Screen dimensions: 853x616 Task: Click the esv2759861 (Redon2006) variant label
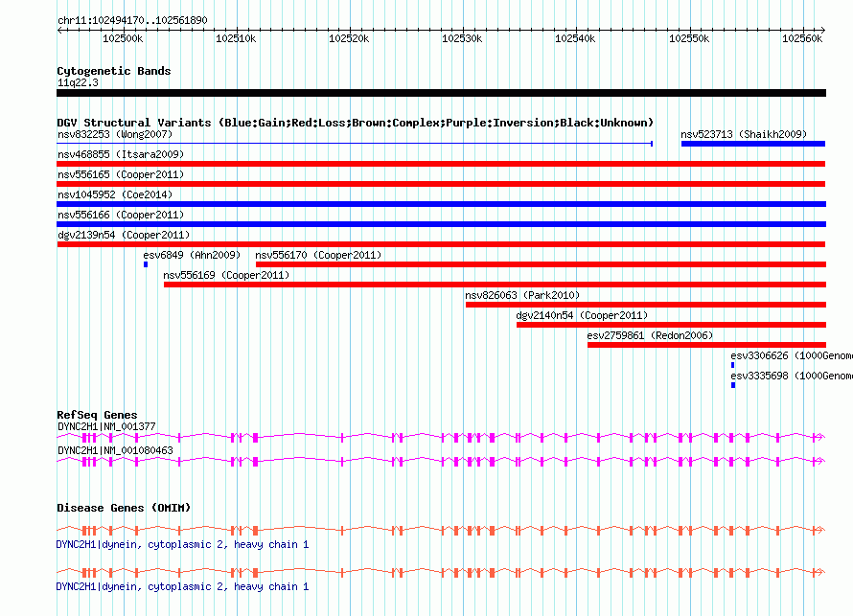(x=650, y=335)
